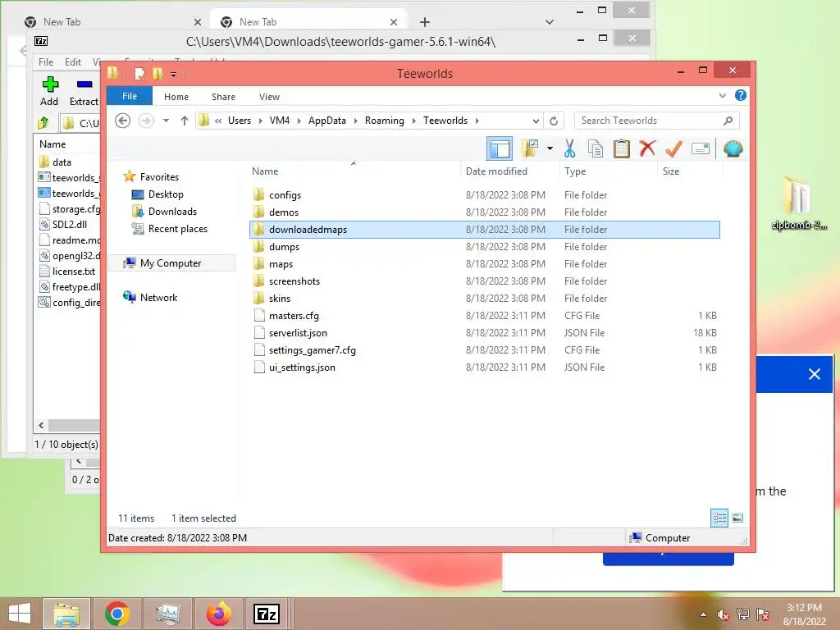Image resolution: width=840 pixels, height=630 pixels.
Task: Click the Cut scissors icon
Action: pos(569,148)
